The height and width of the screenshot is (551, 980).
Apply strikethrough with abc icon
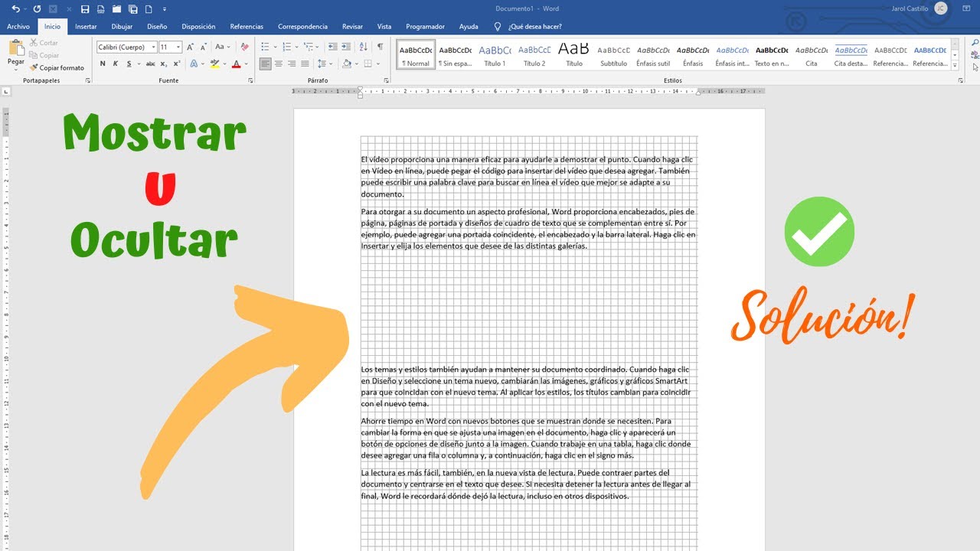point(151,64)
